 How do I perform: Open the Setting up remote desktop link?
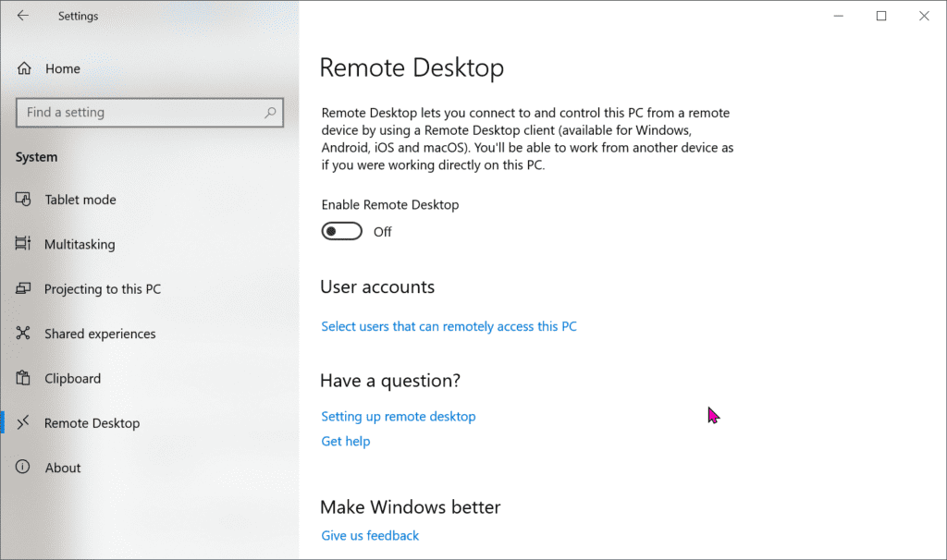point(399,416)
